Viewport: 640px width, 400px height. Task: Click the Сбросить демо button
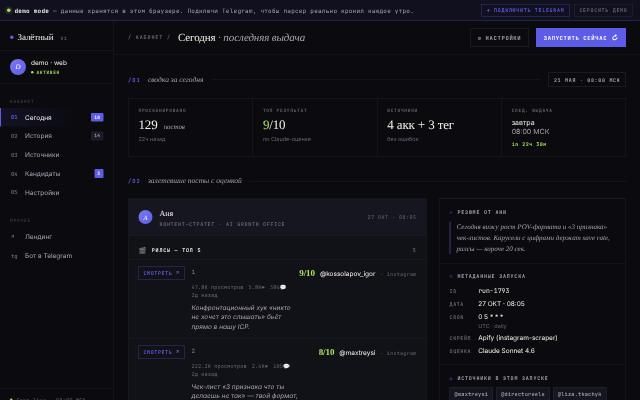[603, 10]
